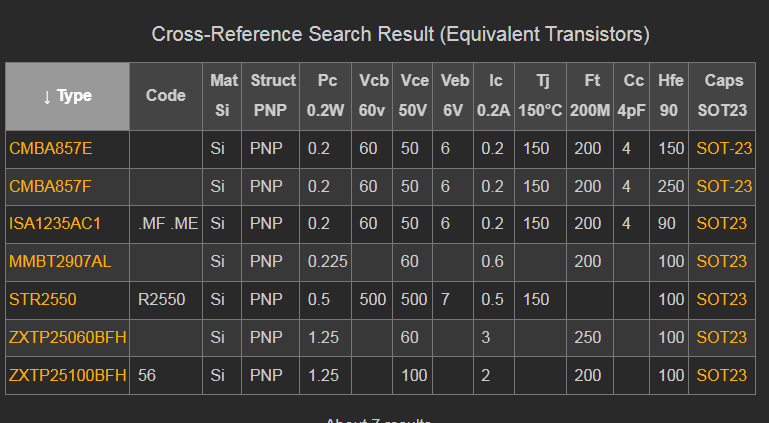Image resolution: width=769 pixels, height=423 pixels.
Task: Click SOT23 package link in STR2550 row
Action: (x=722, y=299)
